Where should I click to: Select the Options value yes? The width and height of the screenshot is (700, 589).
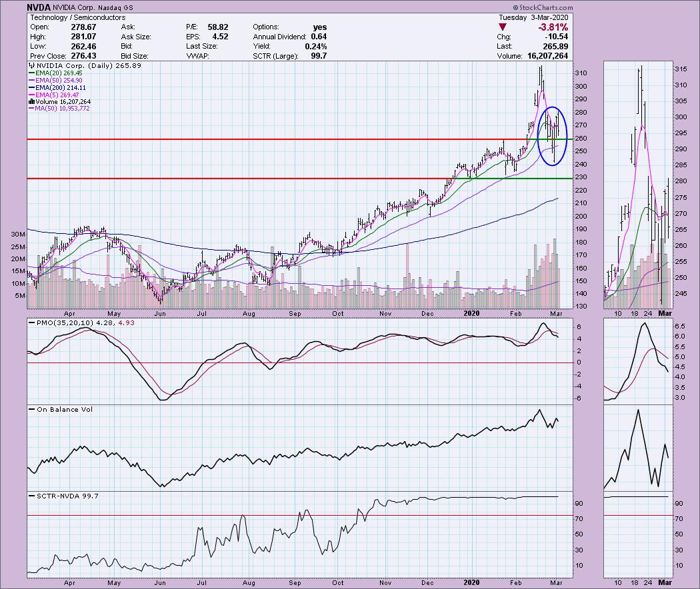point(319,27)
